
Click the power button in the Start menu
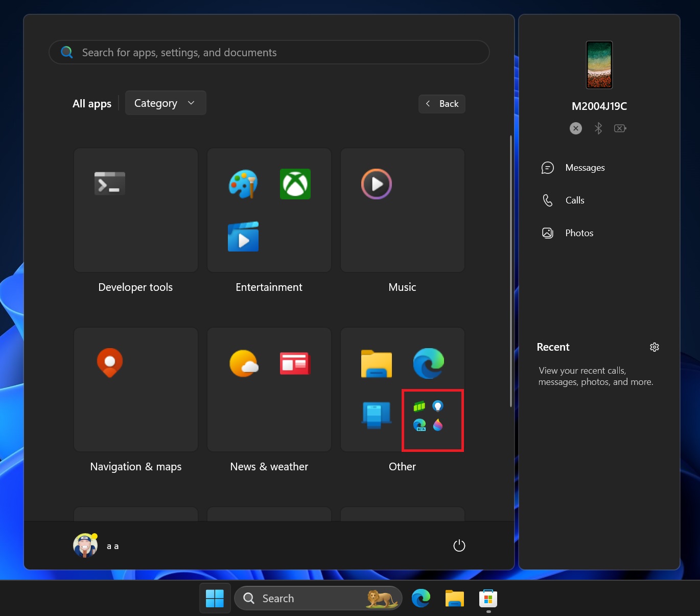[x=458, y=545]
